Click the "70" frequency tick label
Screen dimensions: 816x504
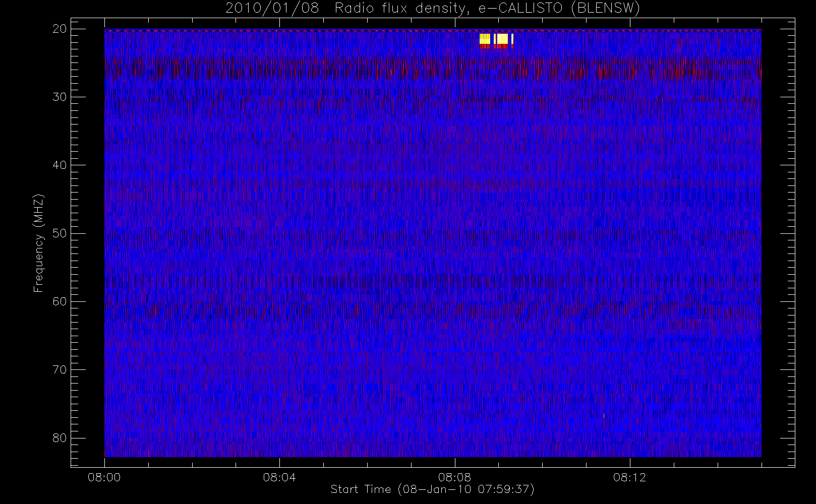[60, 369]
